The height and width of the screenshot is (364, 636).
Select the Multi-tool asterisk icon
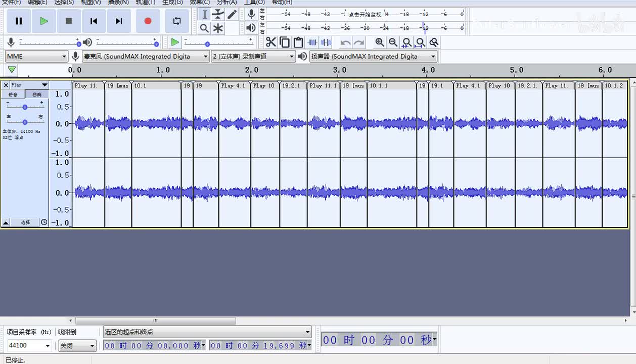[218, 28]
